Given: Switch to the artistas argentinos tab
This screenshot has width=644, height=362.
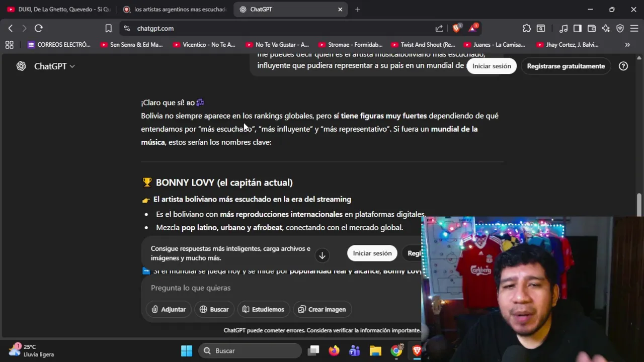Looking at the screenshot, I should (x=175, y=9).
